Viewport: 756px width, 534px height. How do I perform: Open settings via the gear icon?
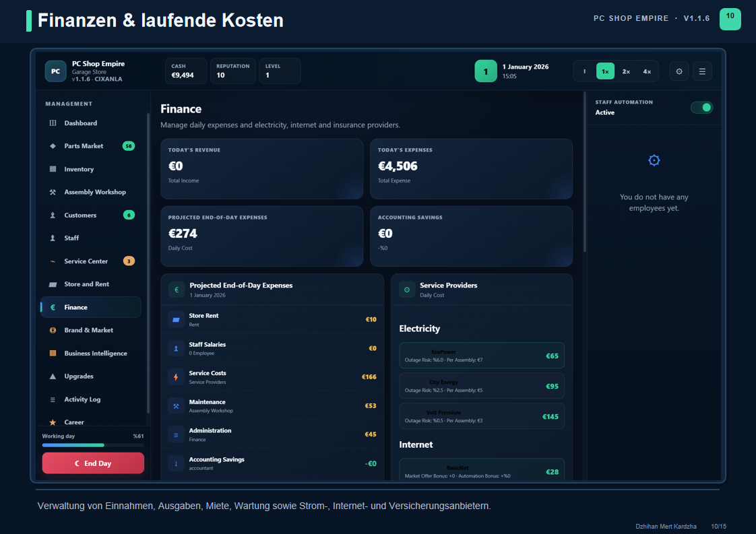[679, 71]
